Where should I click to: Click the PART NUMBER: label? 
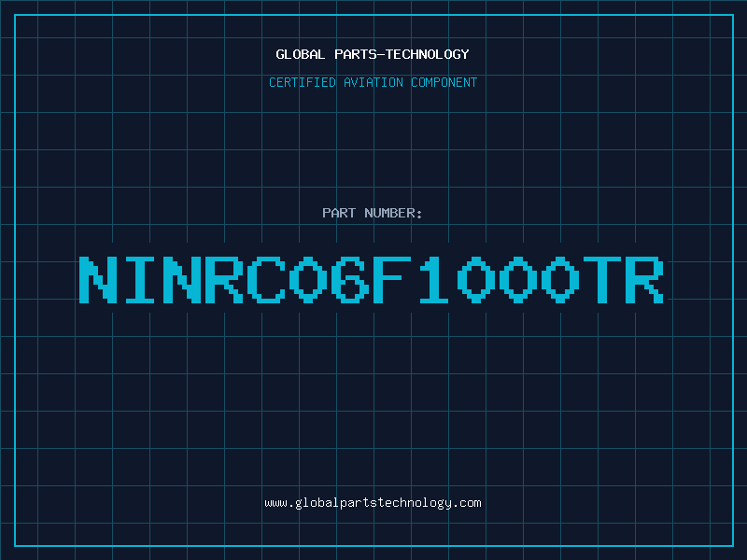coord(372,213)
